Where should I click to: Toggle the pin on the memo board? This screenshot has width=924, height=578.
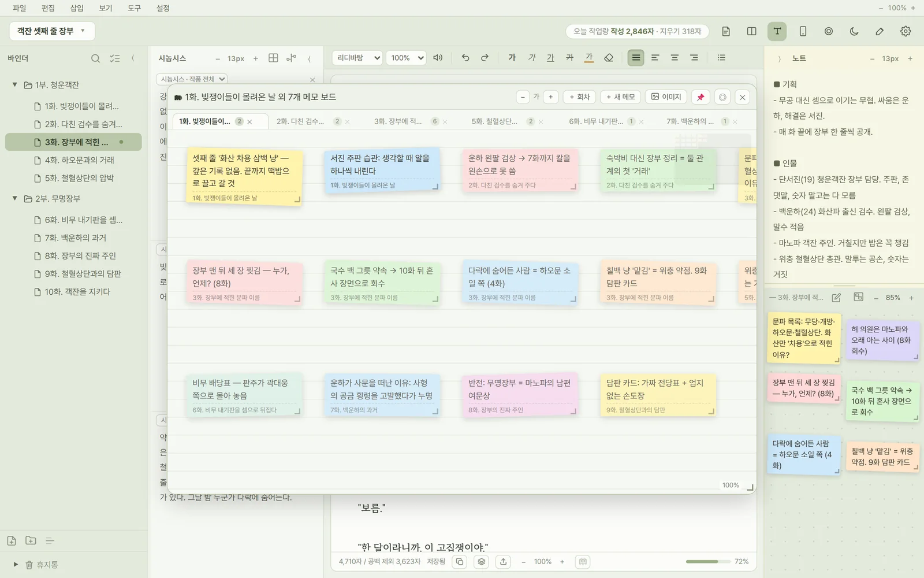[701, 97]
